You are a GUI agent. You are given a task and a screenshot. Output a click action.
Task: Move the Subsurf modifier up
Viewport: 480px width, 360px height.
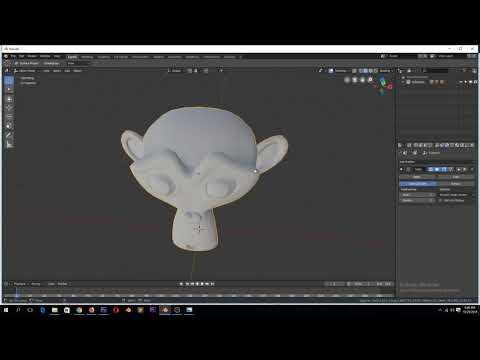tap(458, 169)
